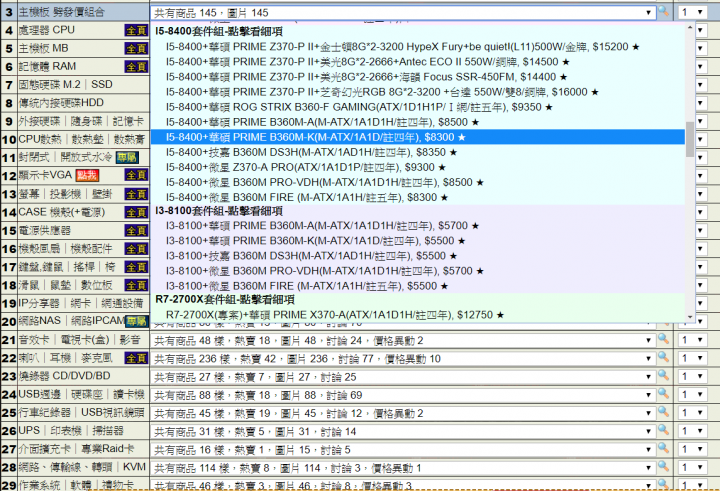Open the 全頁 badge next to 主機板 MB

(x=136, y=49)
